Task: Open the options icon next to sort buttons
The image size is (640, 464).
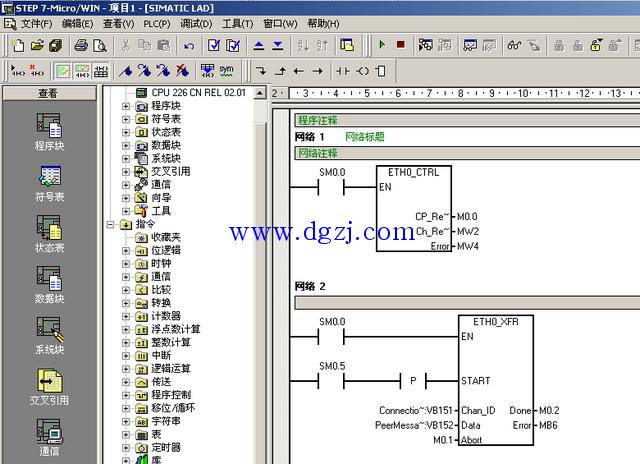Action: pos(347,45)
